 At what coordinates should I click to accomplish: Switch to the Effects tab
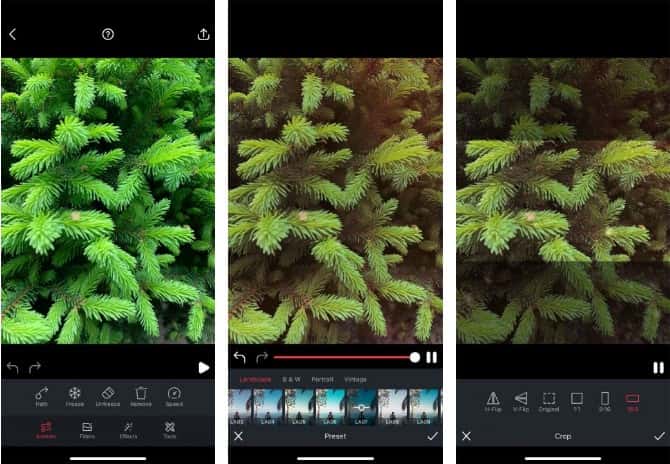click(128, 430)
